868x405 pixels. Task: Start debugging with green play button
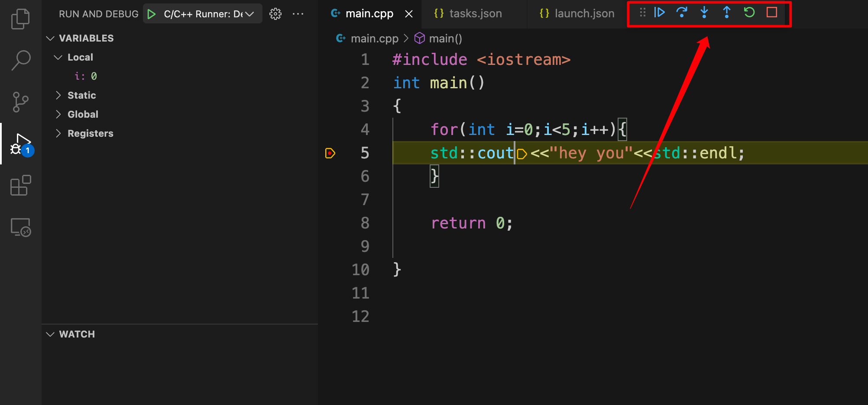click(x=151, y=14)
